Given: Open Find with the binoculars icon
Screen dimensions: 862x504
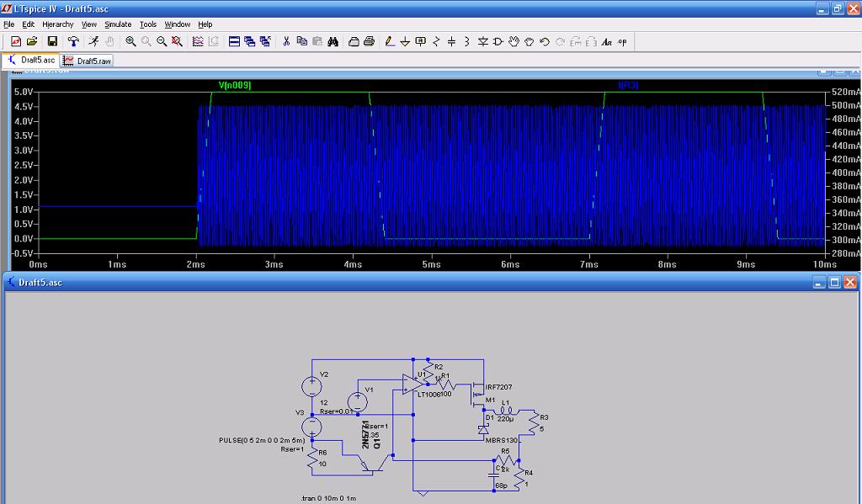Looking at the screenshot, I should (333, 42).
